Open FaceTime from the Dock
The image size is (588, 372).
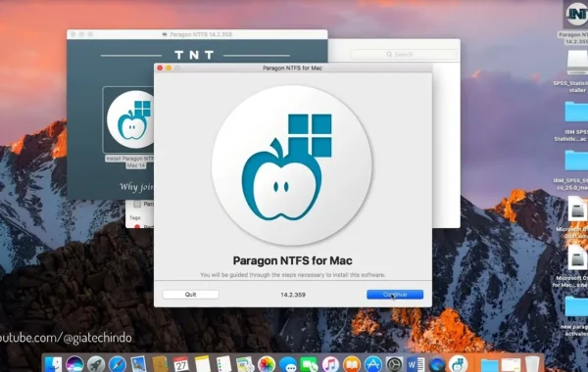coord(310,364)
